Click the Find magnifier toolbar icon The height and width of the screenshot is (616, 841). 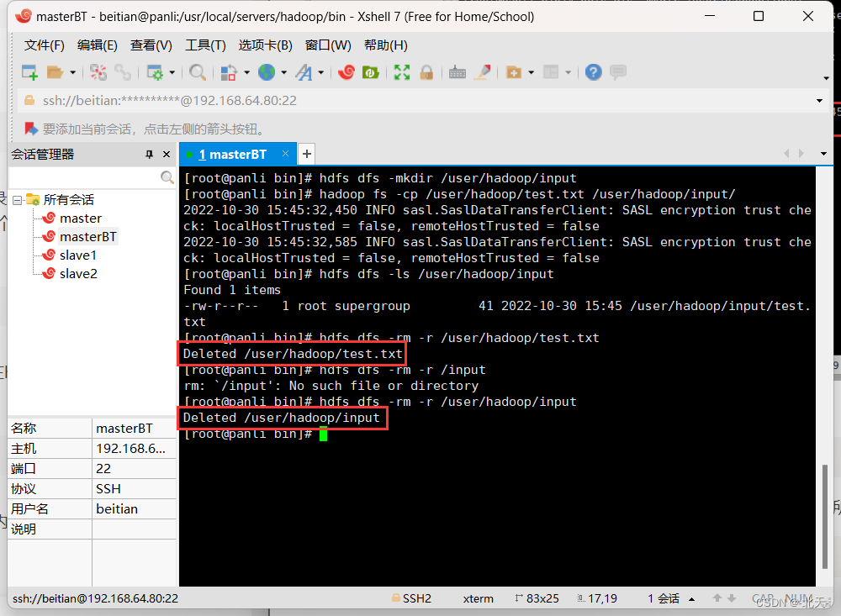[x=198, y=72]
